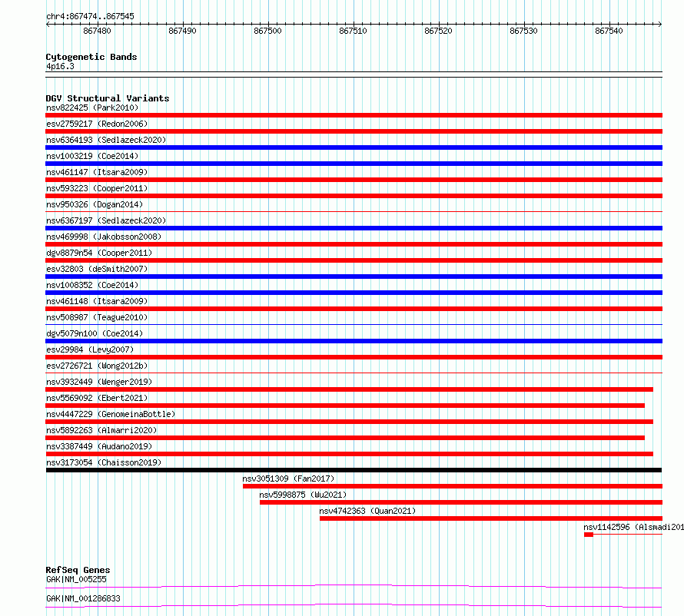Click the esv29984 (Levy2007) label

click(x=90, y=349)
